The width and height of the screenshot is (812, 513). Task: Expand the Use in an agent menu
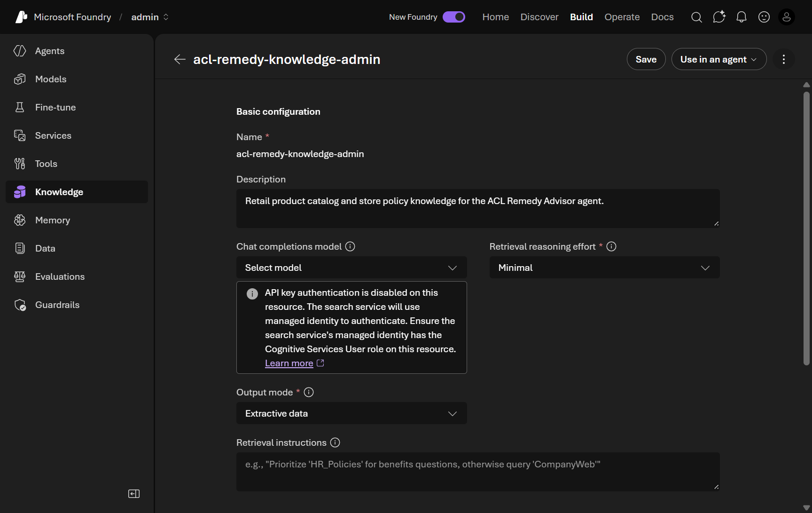(718, 59)
